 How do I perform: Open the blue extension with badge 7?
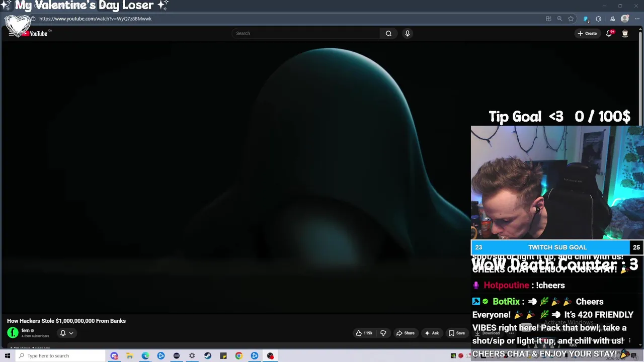point(586,19)
